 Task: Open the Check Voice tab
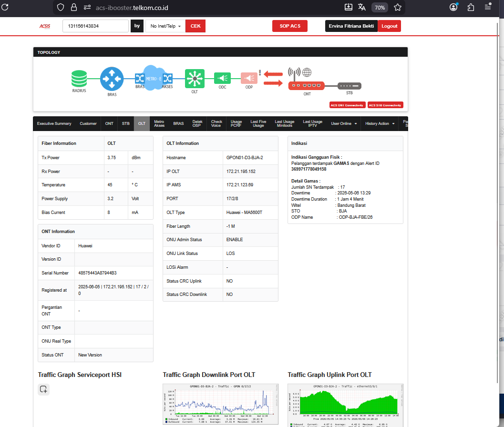(x=216, y=124)
